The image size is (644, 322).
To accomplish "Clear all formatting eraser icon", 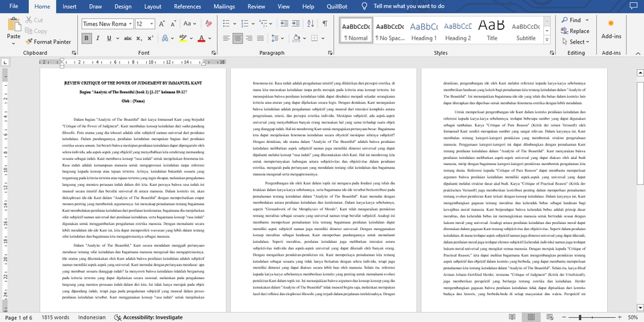I will tap(209, 24).
